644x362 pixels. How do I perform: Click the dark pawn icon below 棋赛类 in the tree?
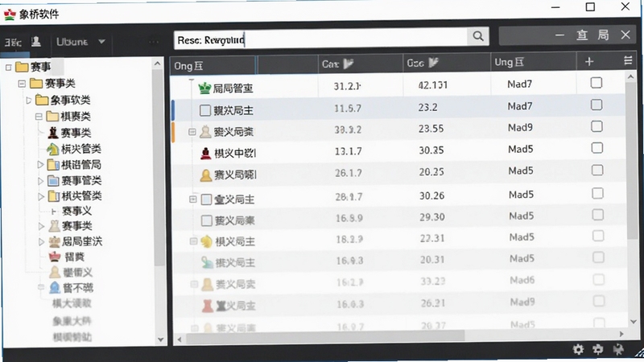[53, 133]
